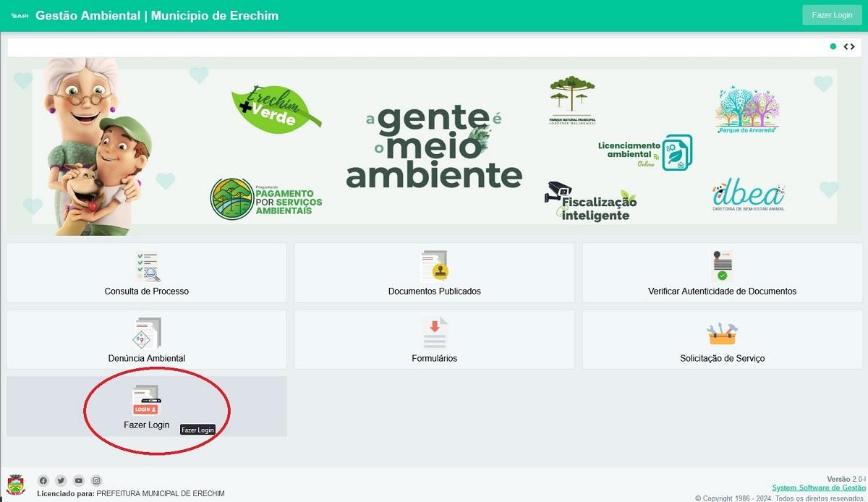Viewport: 868px width, 502px height.
Task: Click the 'a gente é meio ambiente' banner
Action: [x=433, y=147]
